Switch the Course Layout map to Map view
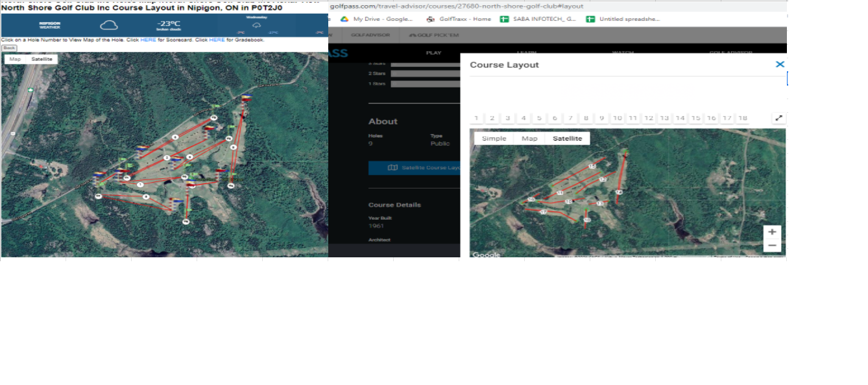The width and height of the screenshot is (868, 385). point(529,139)
